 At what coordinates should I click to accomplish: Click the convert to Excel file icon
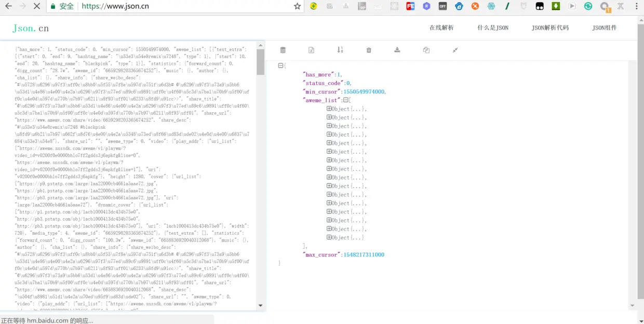(311, 50)
